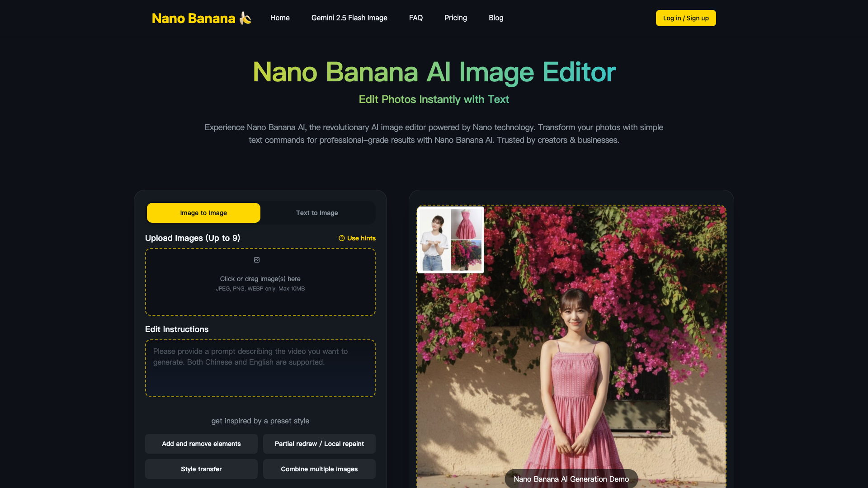This screenshot has width=868, height=488.
Task: Open the Pricing page
Action: (x=455, y=18)
